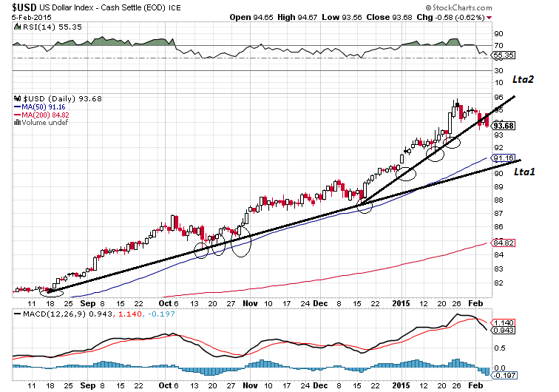The height and width of the screenshot is (392, 559).
Task: Click the 0.5 label on MACD axis
Action: (500, 348)
